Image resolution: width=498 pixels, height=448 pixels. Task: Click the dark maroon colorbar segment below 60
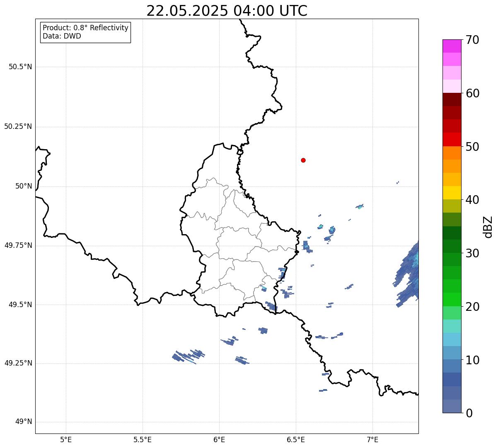(452, 99)
